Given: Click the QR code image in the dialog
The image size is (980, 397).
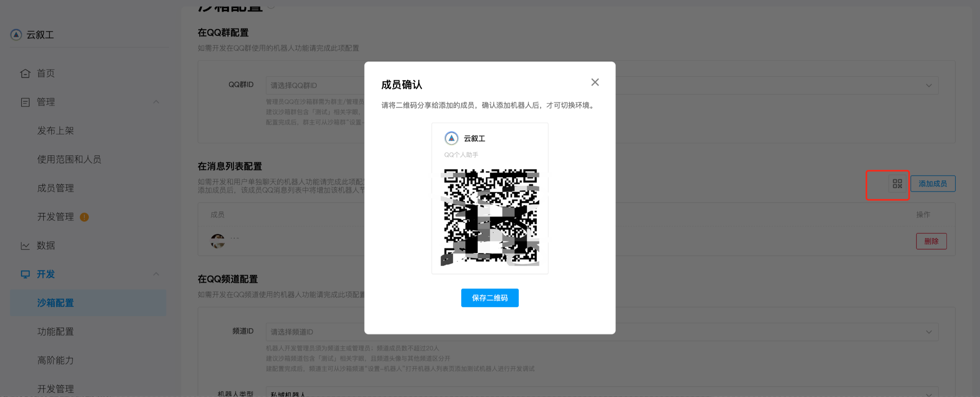Looking at the screenshot, I should (x=490, y=217).
